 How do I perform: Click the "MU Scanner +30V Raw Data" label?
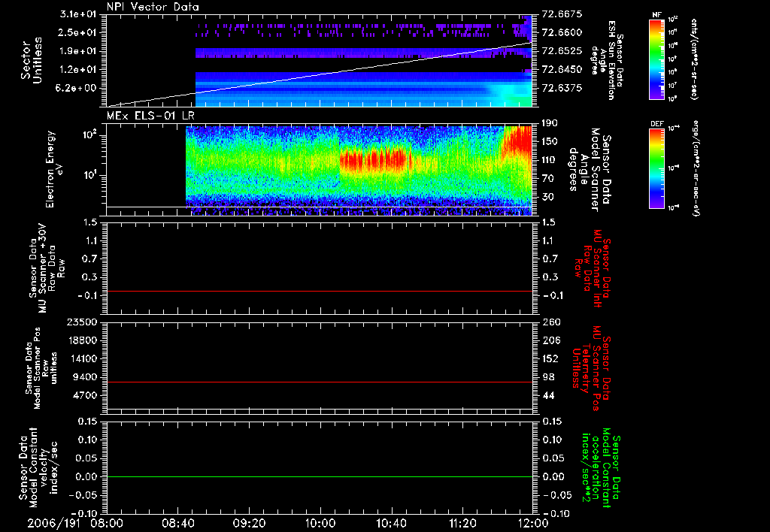click(x=46, y=268)
